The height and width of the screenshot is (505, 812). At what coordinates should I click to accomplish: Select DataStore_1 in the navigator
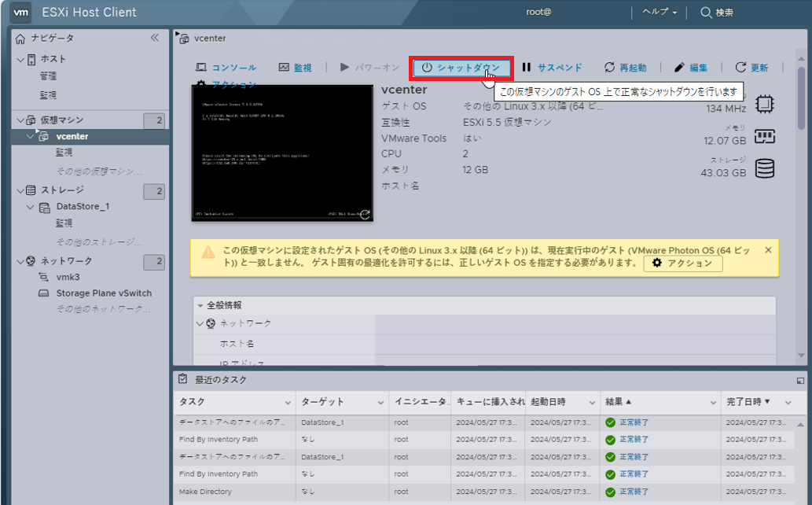coord(83,207)
